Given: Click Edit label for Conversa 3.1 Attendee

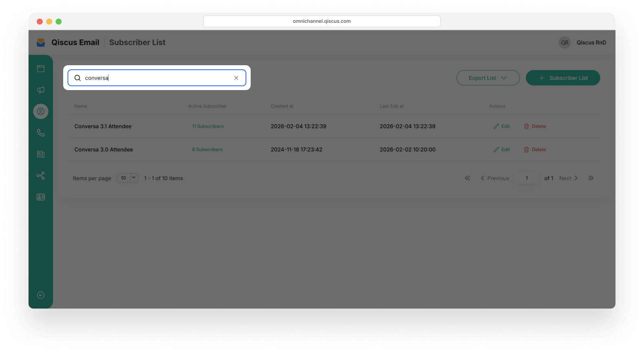Looking at the screenshot, I should coord(505,126).
